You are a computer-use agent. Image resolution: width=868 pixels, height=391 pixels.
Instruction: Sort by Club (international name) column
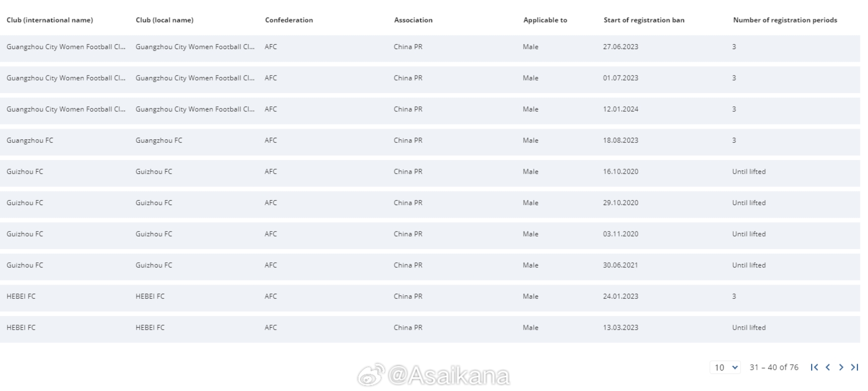pos(50,20)
